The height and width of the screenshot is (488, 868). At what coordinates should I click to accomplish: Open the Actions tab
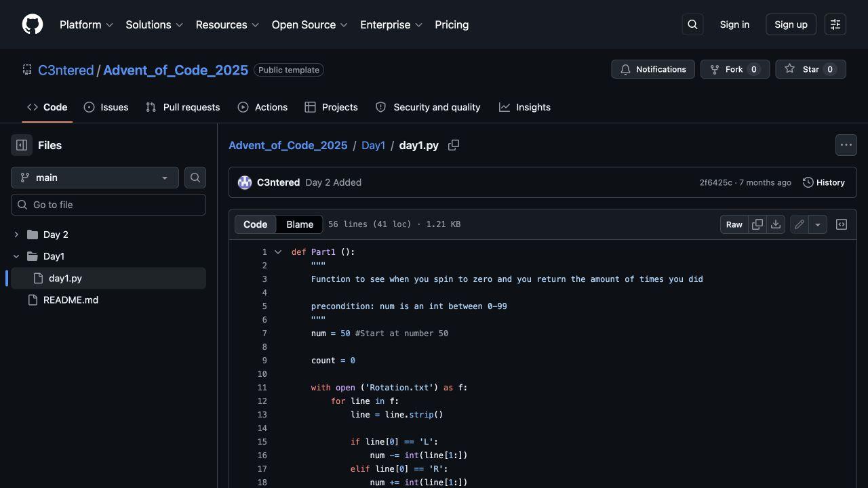click(262, 107)
